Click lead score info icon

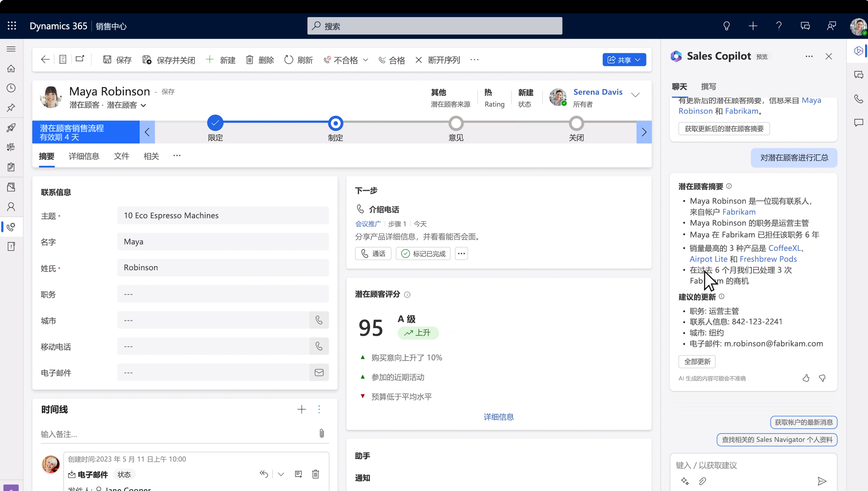[407, 295]
